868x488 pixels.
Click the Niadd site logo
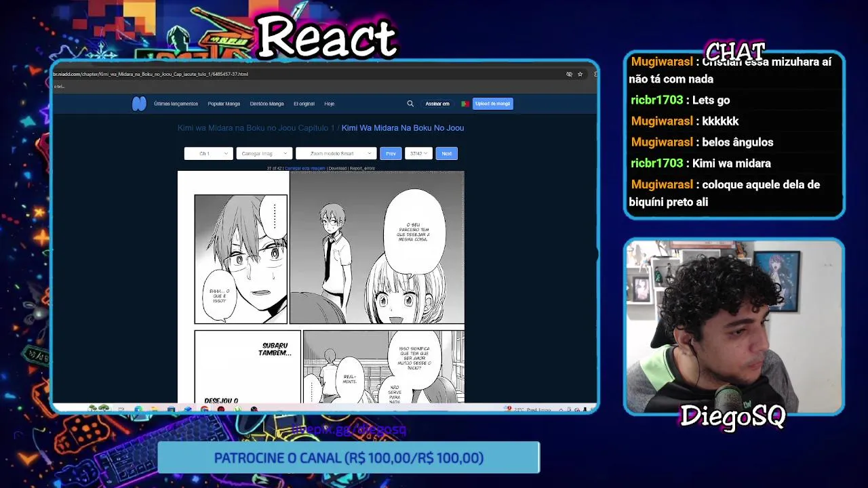tap(139, 104)
